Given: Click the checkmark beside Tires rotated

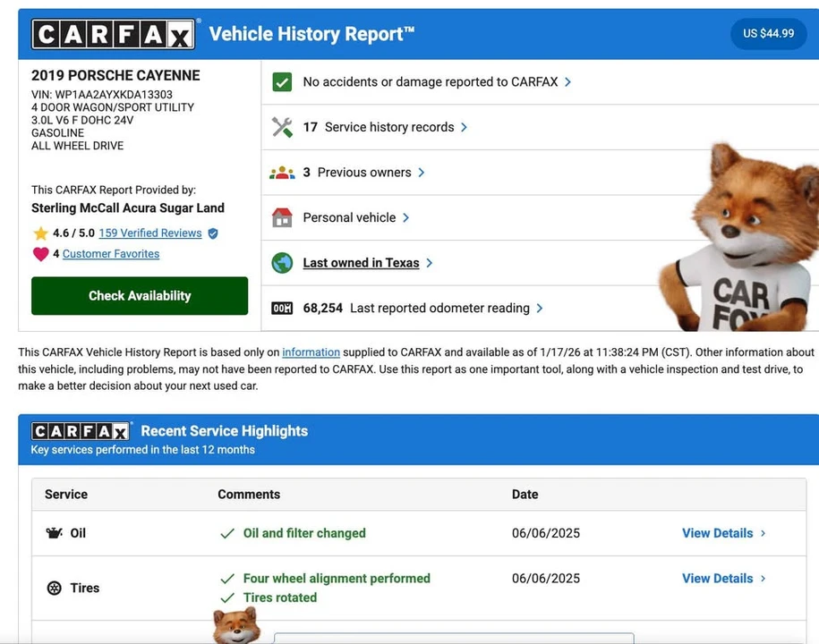Looking at the screenshot, I should pos(227,598).
